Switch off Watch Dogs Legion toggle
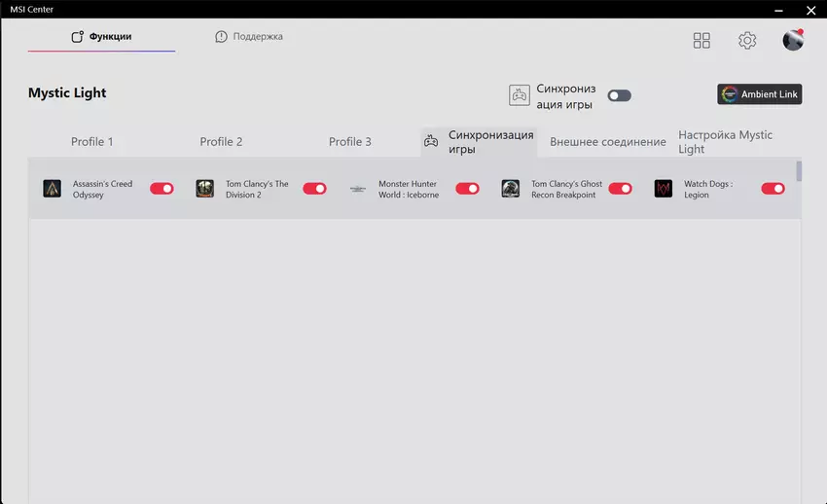Screen dimensions: 827x504 click(x=773, y=189)
